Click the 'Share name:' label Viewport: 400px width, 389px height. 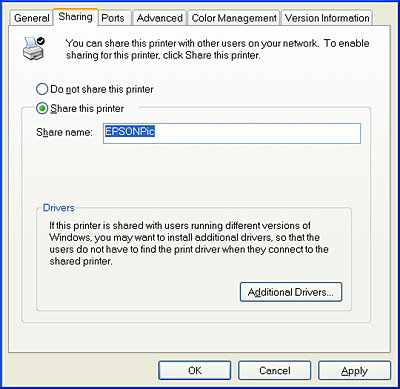[x=64, y=132]
